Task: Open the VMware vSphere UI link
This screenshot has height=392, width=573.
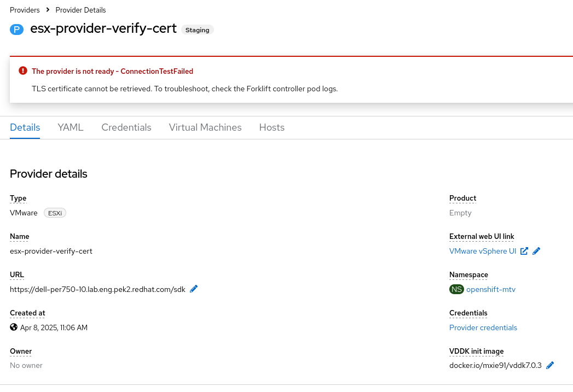Action: tap(483, 251)
